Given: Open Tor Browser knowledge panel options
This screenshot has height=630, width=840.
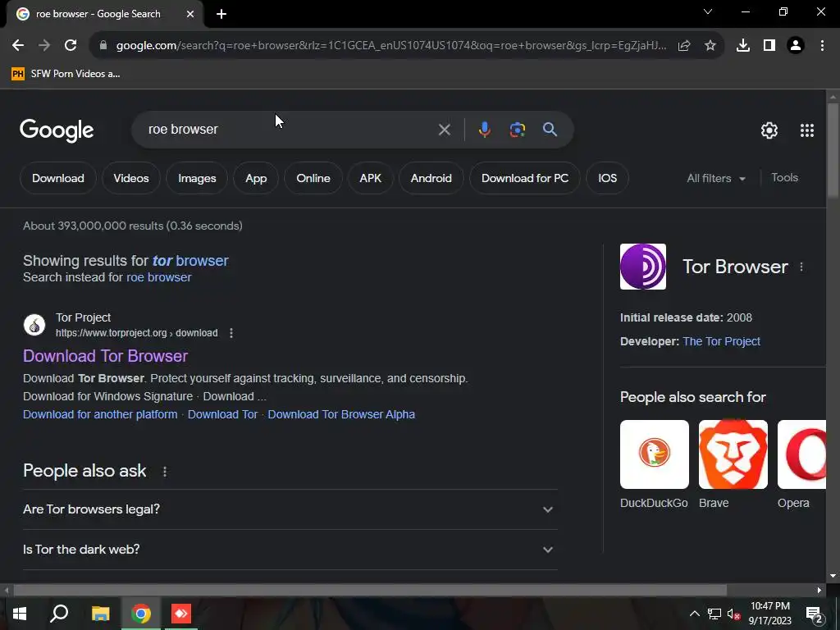Looking at the screenshot, I should click(801, 267).
